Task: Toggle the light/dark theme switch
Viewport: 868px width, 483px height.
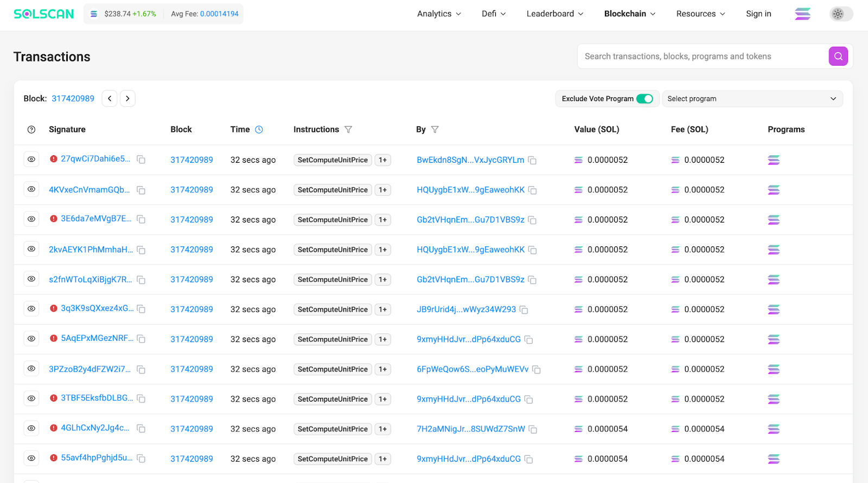Action: (840, 14)
